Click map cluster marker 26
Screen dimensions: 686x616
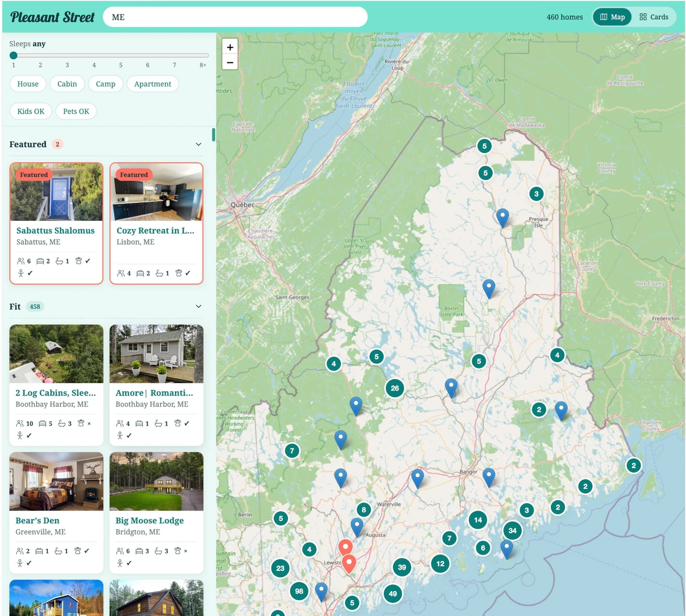[x=395, y=388]
